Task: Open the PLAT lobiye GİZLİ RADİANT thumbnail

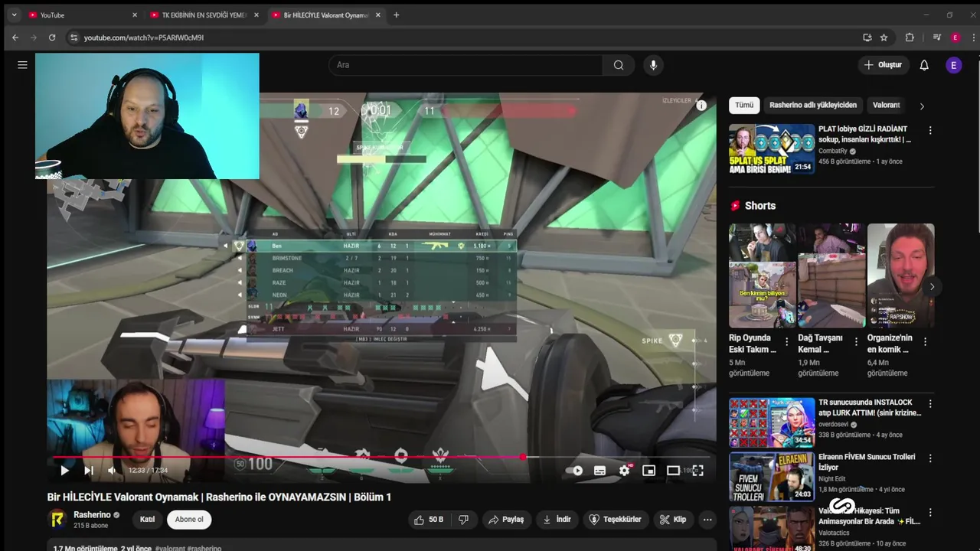Action: 772,148
